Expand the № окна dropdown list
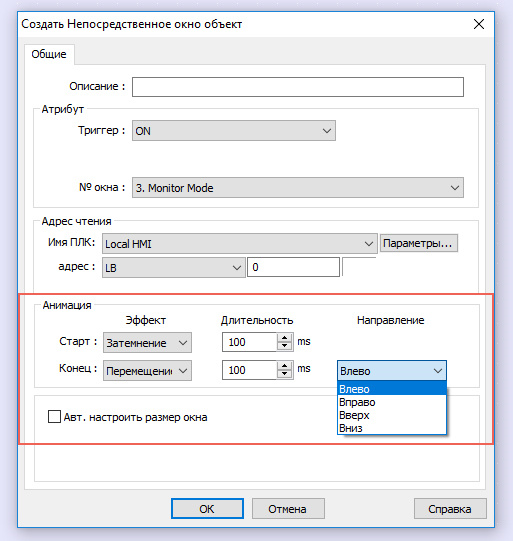 (298, 188)
